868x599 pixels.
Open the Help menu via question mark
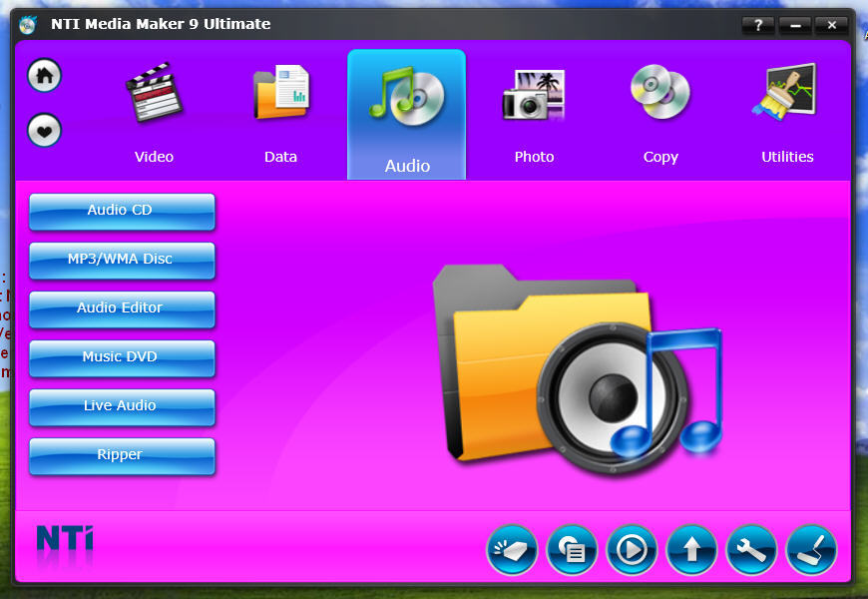click(757, 25)
